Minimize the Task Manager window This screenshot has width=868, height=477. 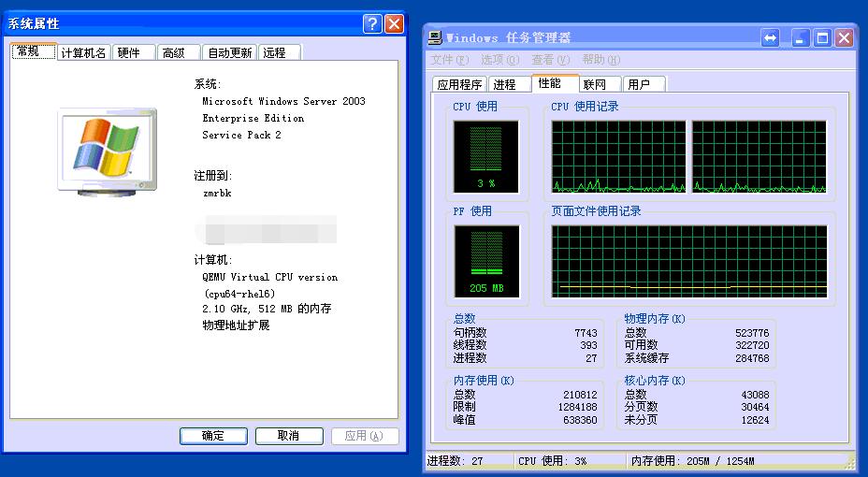[801, 38]
